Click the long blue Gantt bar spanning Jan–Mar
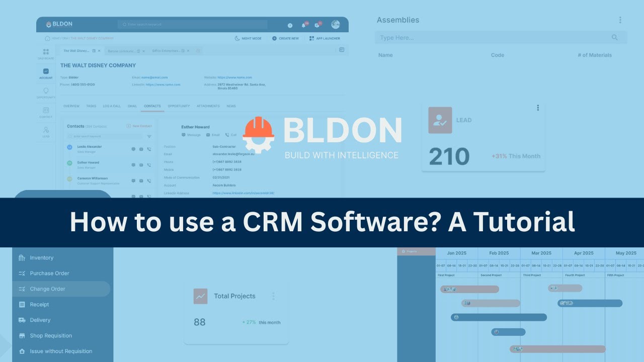The image size is (644, 362). [499, 317]
